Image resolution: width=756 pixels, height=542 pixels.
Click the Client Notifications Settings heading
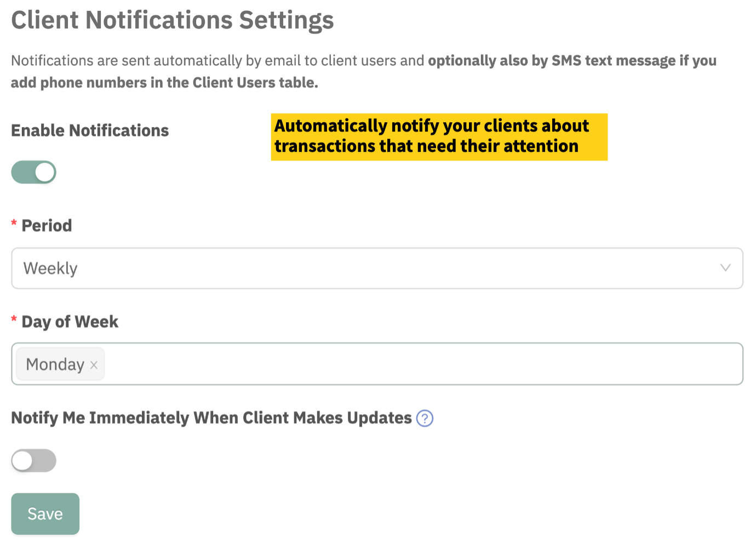172,20
